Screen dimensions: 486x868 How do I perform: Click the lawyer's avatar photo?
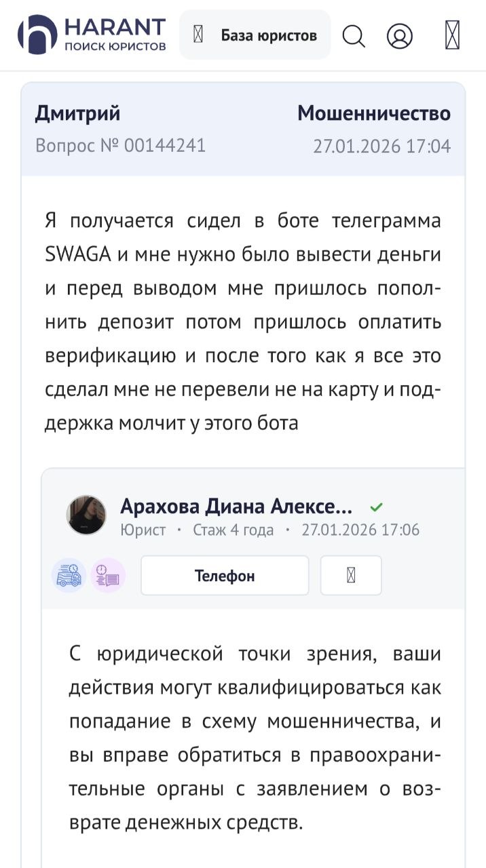[86, 515]
